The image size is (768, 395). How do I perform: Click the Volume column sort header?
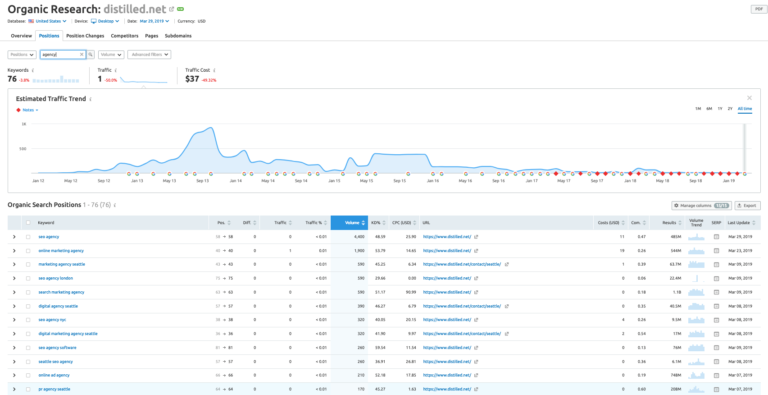click(x=348, y=223)
